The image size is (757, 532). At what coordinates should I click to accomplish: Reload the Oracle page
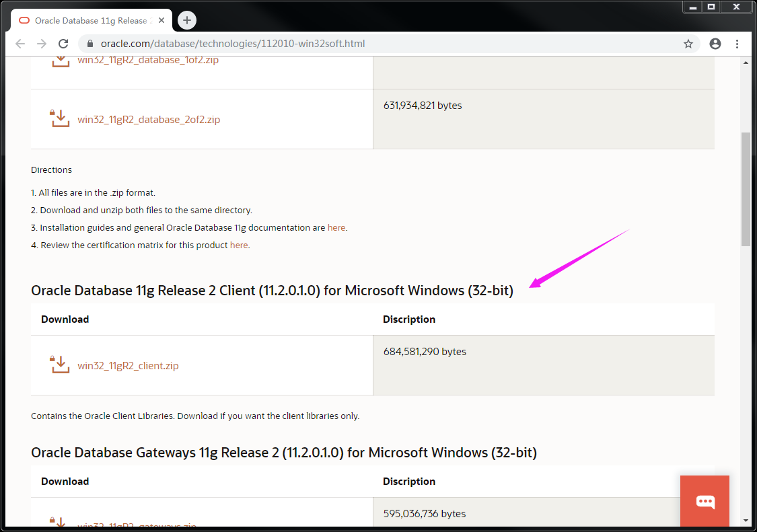(x=63, y=44)
